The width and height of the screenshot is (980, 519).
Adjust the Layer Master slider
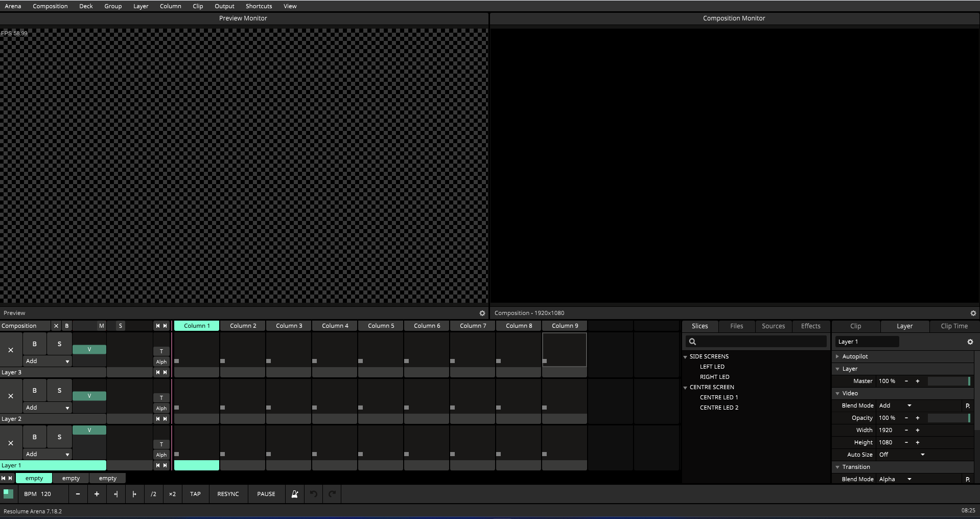click(x=948, y=381)
